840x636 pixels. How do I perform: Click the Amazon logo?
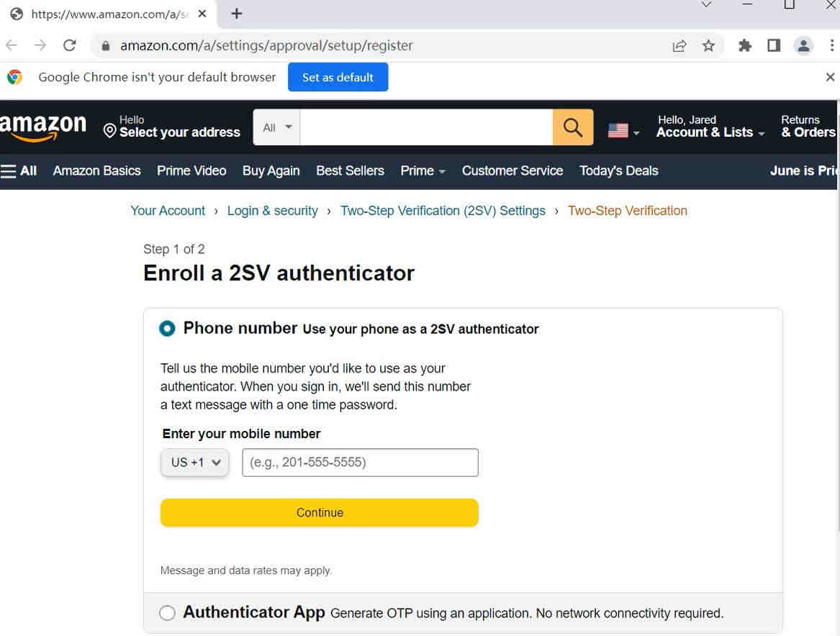coord(43,127)
